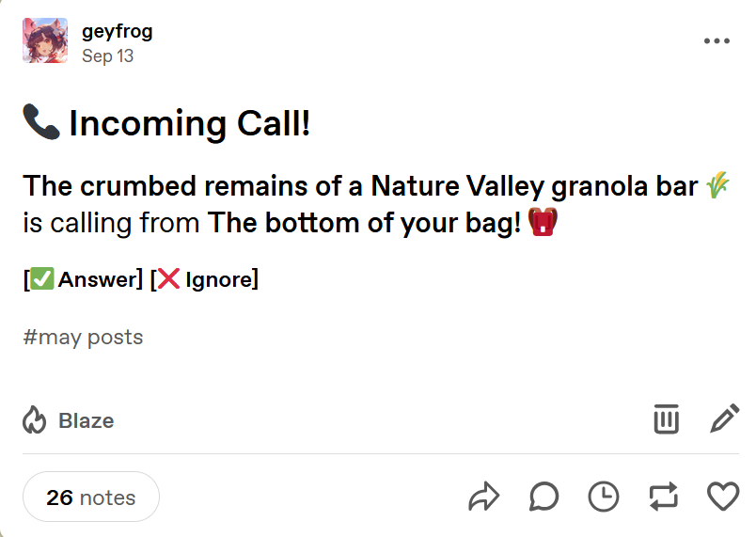Edit the post with pencil icon

tap(725, 419)
